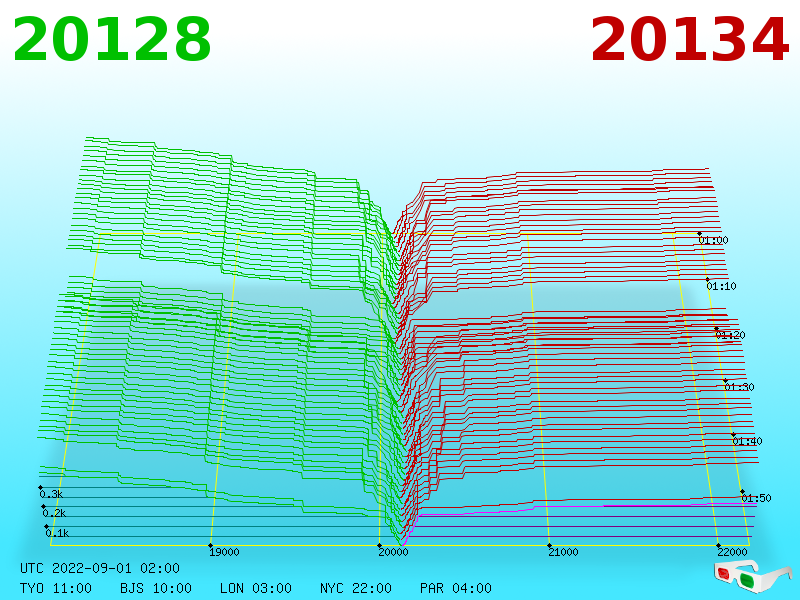Click the TYO 11:00 time label
Screen dimensions: 800x600
click(x=56, y=588)
